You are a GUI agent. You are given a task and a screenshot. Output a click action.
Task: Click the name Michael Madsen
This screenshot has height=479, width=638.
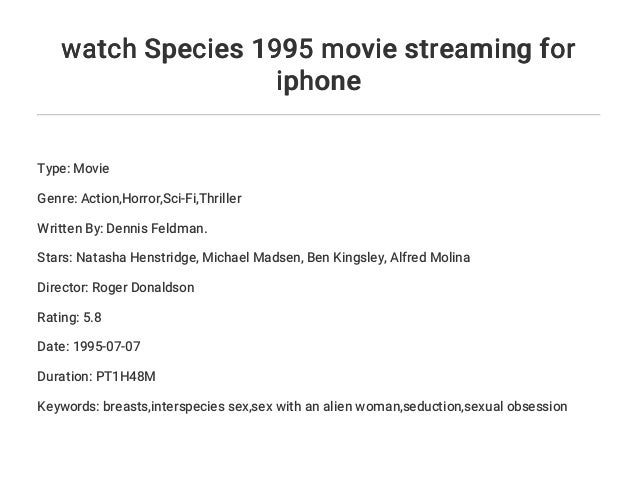[x=251, y=258]
